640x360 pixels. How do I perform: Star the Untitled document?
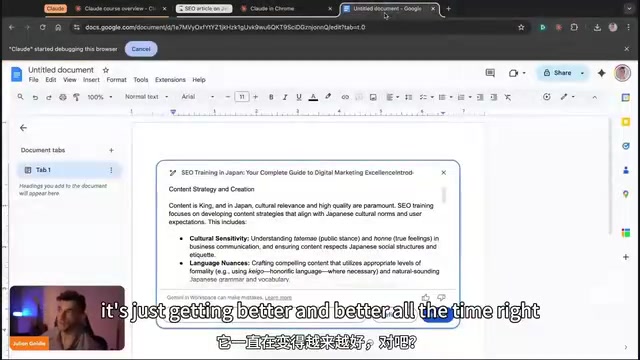coord(106,70)
